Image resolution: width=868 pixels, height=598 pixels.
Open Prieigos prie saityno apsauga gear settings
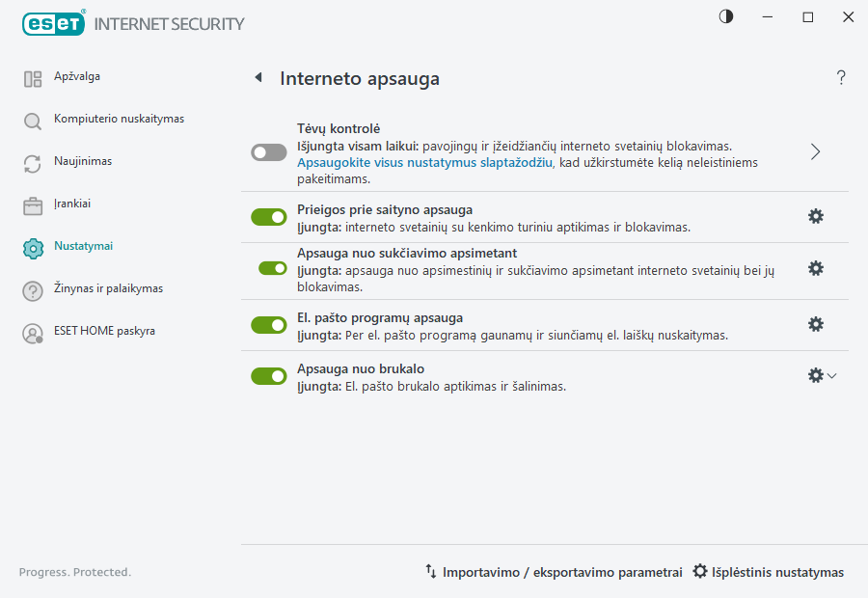(815, 217)
